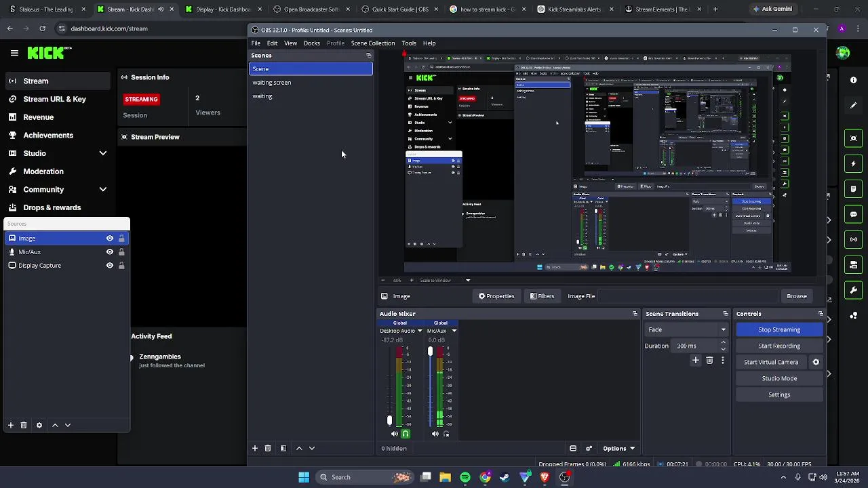Open OBS File menu
This screenshot has height=488, width=868.
[x=256, y=43]
